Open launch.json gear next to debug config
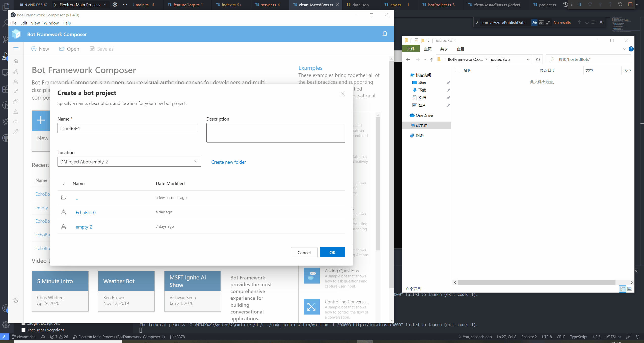This screenshot has height=343, width=644. (x=115, y=5)
